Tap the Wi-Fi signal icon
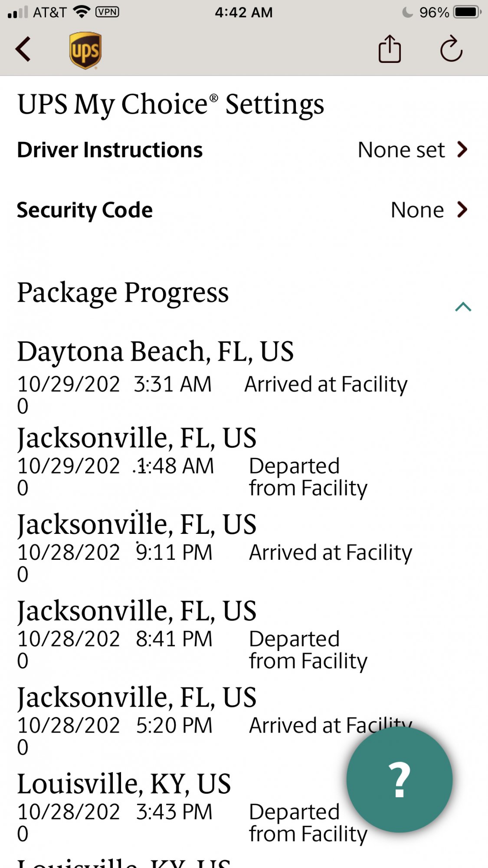This screenshot has width=488, height=868. pyautogui.click(x=82, y=12)
